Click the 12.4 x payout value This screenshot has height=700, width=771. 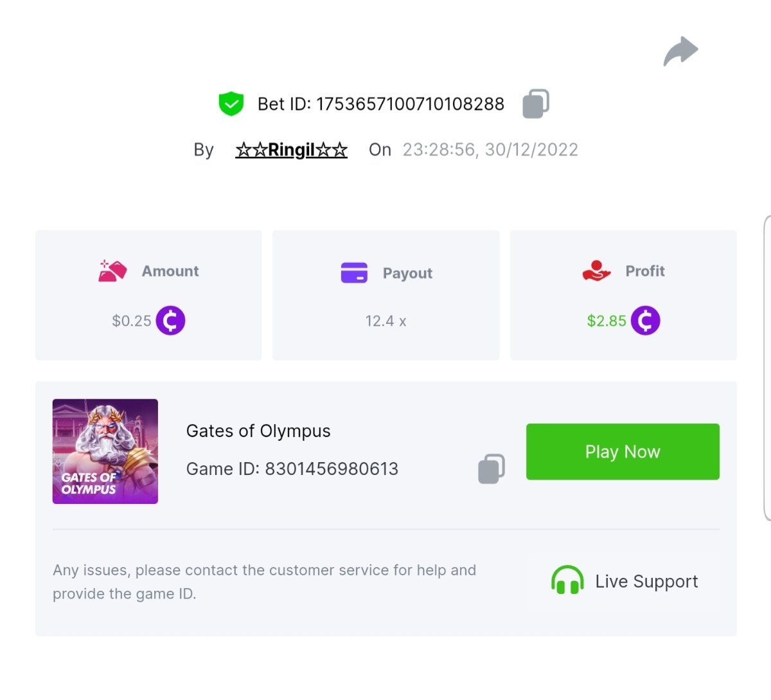pos(385,321)
